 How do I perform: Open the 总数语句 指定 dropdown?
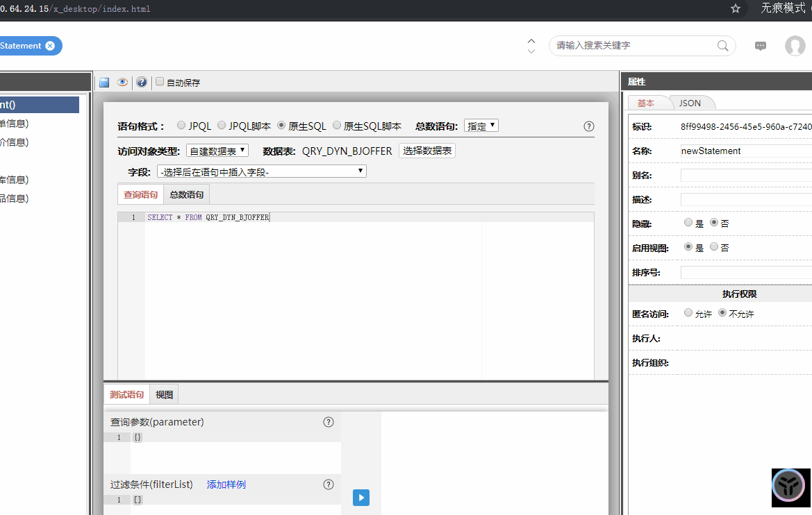481,126
